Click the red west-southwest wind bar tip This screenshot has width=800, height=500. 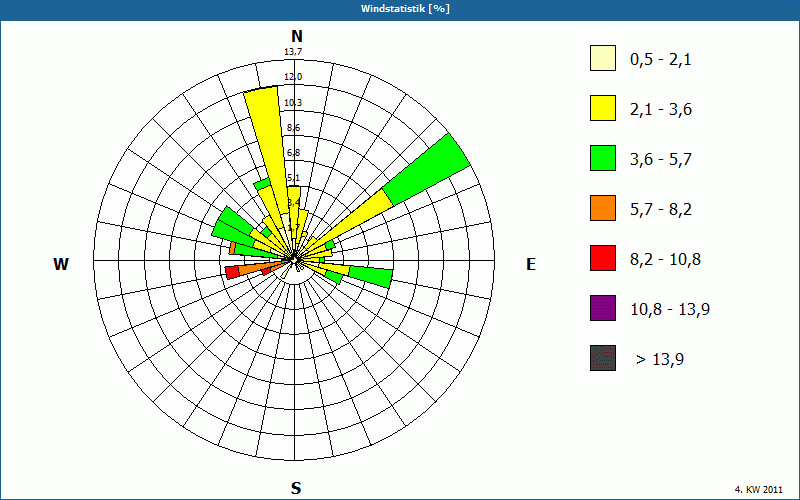(232, 272)
